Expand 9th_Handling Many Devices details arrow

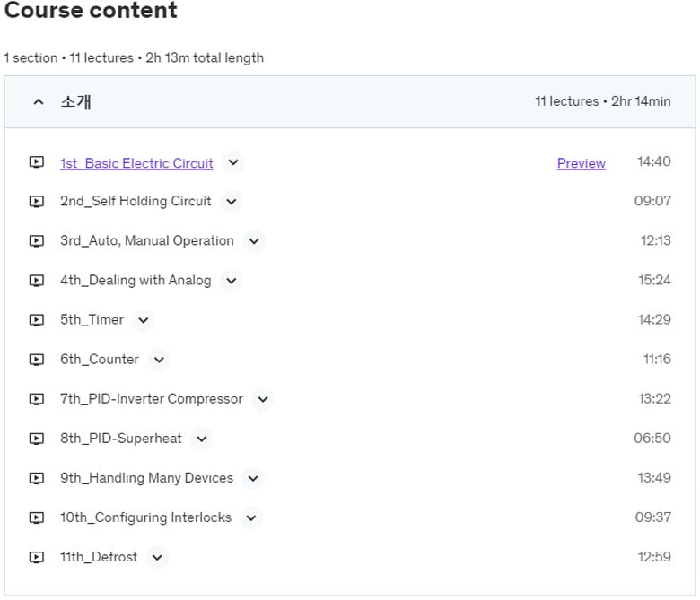point(253,478)
